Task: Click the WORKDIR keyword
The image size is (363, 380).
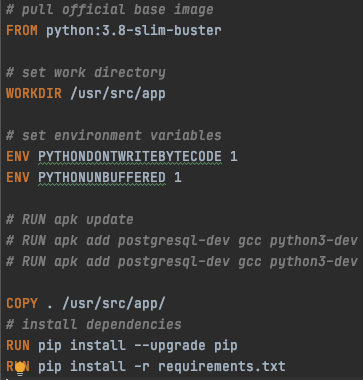Action: coord(34,94)
